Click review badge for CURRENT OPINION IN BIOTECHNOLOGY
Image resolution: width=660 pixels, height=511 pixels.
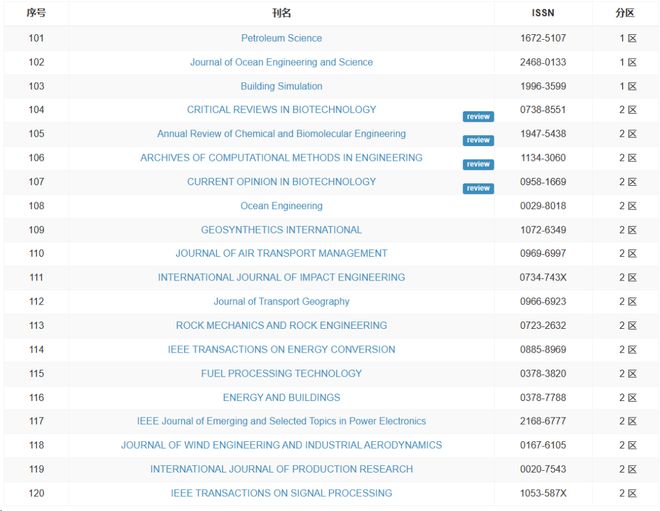pyautogui.click(x=478, y=189)
